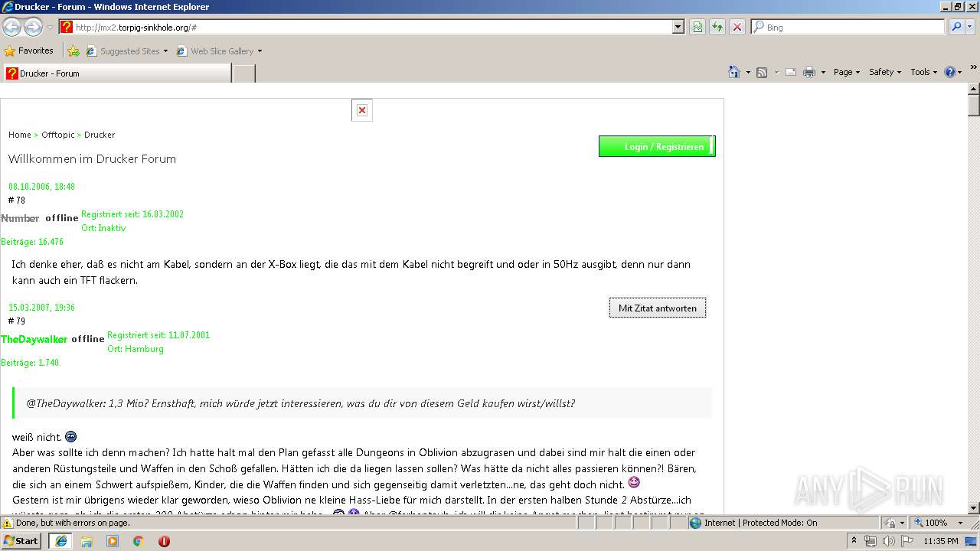Image resolution: width=980 pixels, height=551 pixels.
Task: Open the Safety menu
Action: pos(885,72)
